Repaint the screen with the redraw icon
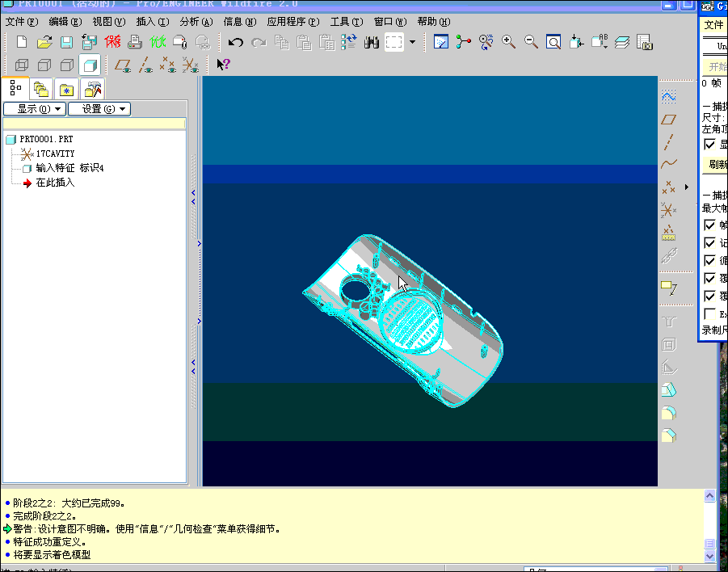 point(440,42)
